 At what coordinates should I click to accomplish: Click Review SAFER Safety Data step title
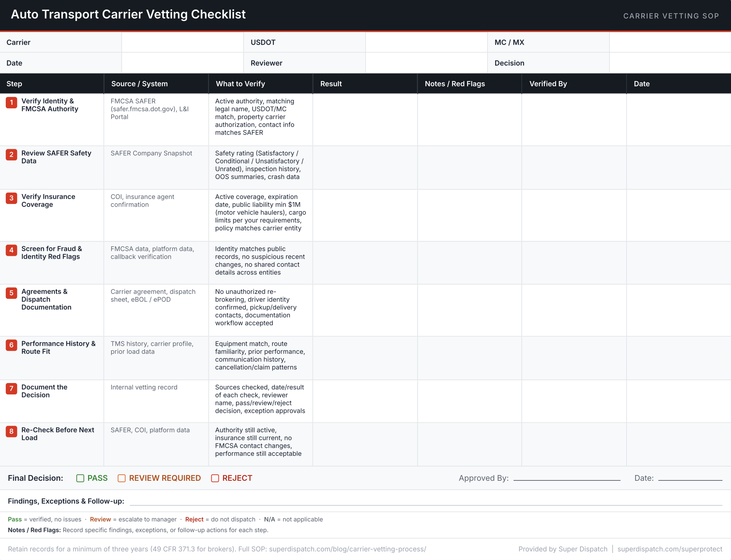(x=56, y=157)
